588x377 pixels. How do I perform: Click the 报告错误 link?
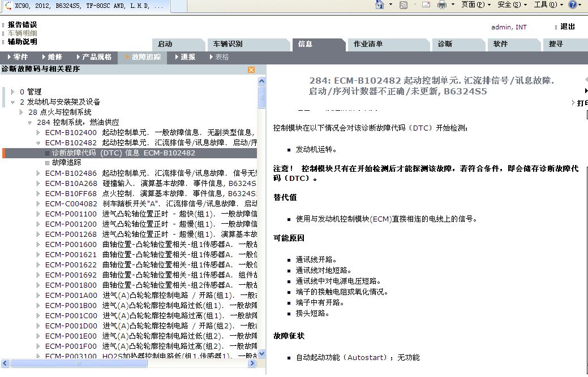[22, 25]
